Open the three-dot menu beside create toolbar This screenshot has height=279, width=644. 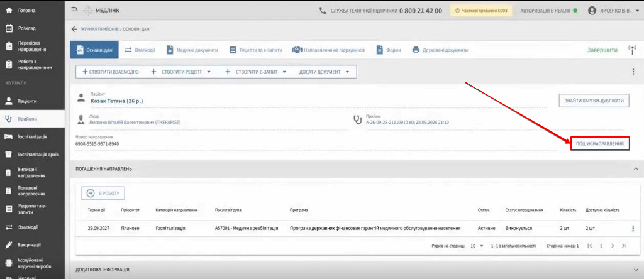[x=633, y=72]
